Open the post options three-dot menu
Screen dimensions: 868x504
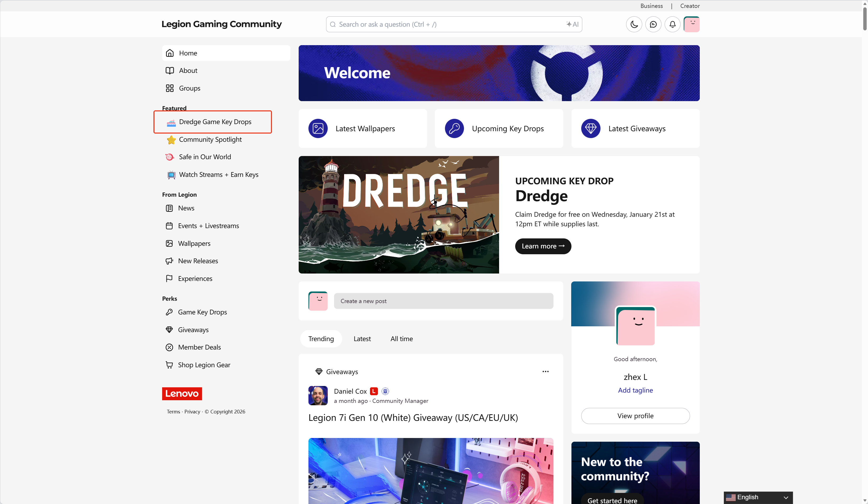click(546, 371)
